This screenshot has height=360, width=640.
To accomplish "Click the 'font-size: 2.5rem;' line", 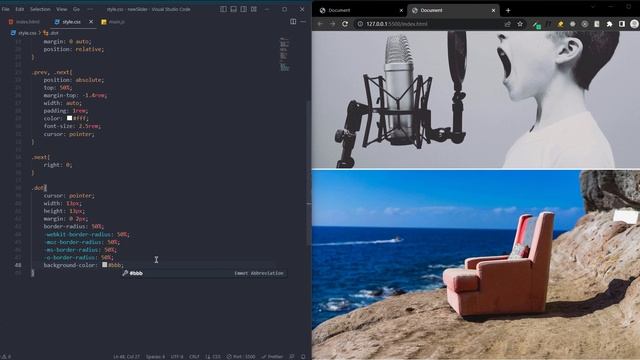I will pos(72,126).
